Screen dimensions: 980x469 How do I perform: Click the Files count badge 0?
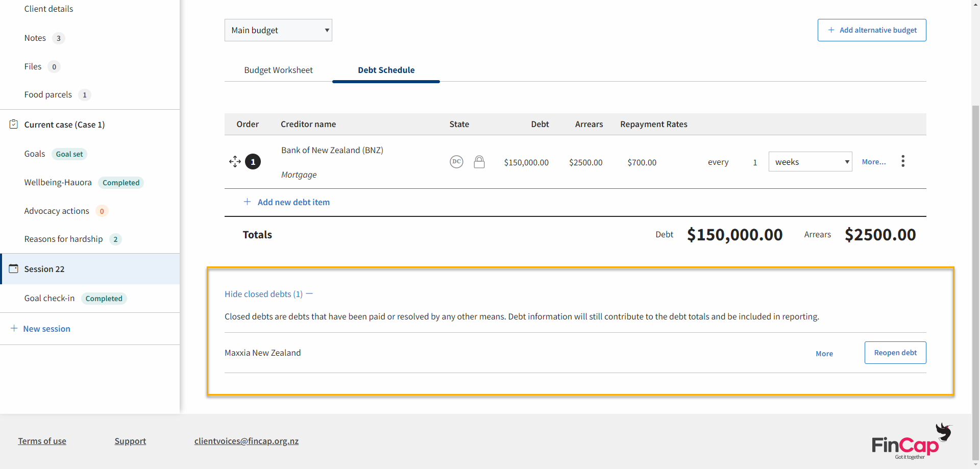[x=54, y=67]
